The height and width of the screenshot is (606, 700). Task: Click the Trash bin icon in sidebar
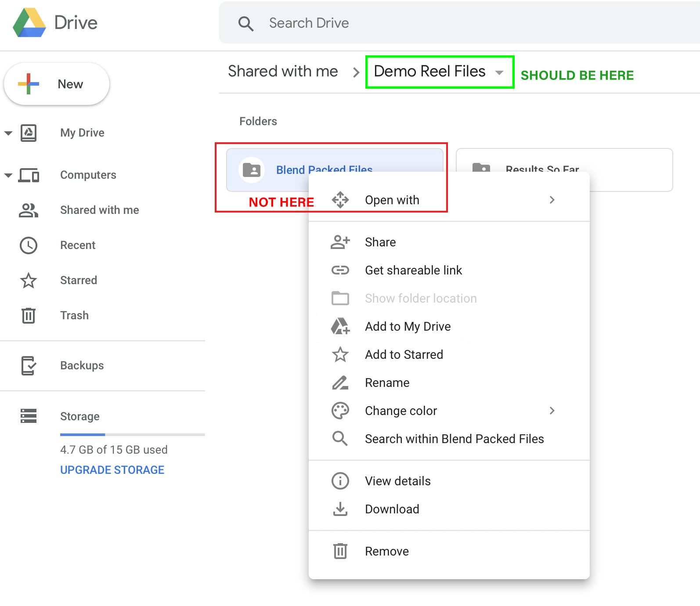[x=29, y=315]
